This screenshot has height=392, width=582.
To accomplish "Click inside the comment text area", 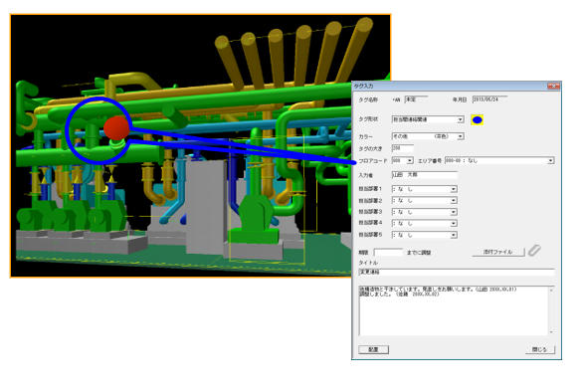I will click(454, 310).
